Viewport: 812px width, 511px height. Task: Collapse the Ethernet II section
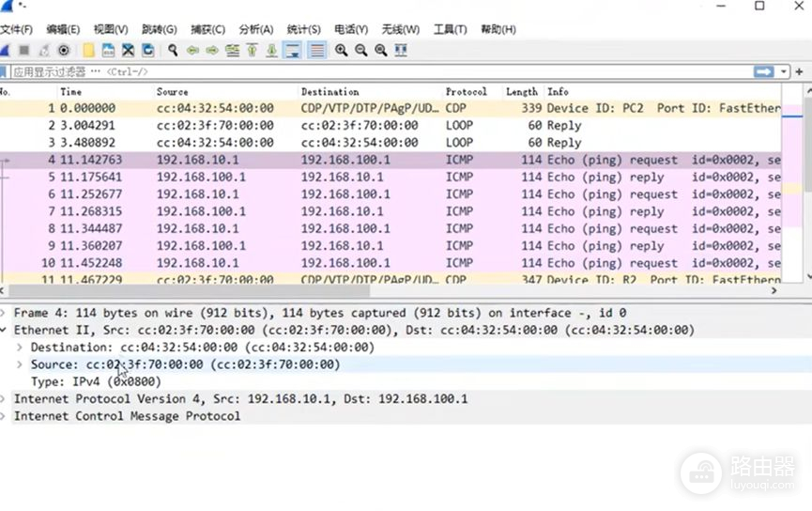[x=5, y=331]
